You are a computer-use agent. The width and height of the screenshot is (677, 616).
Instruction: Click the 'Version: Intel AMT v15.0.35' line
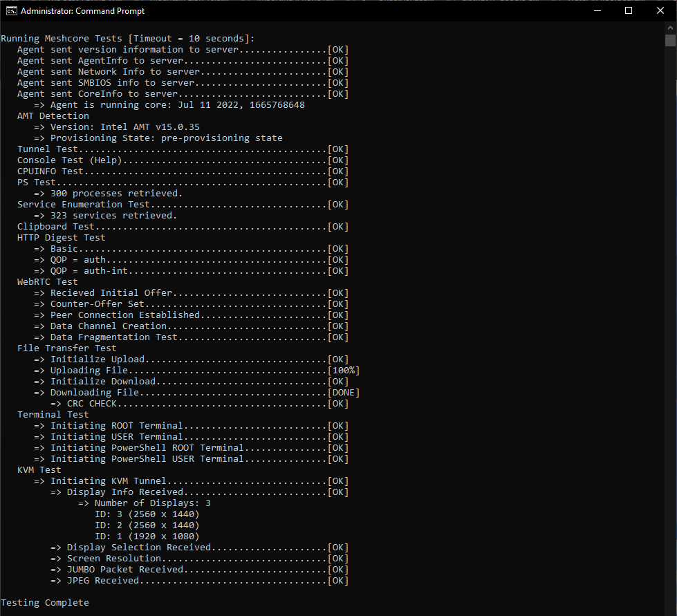point(124,127)
